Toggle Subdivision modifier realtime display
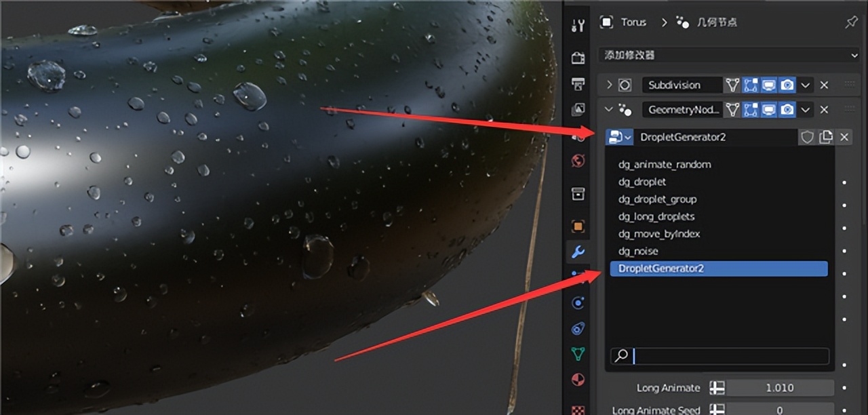Screen dimensions: 868x415 click(768, 85)
